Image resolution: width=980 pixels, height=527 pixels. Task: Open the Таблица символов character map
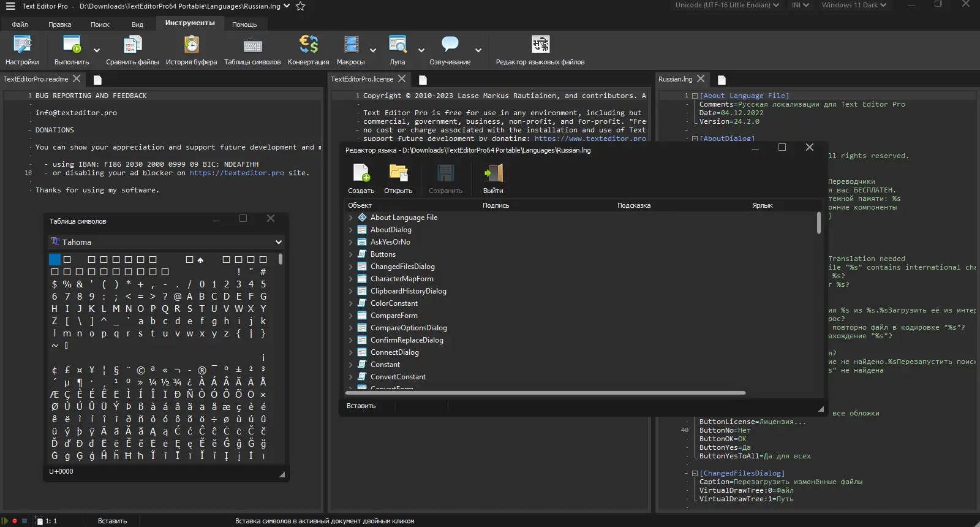click(x=252, y=50)
